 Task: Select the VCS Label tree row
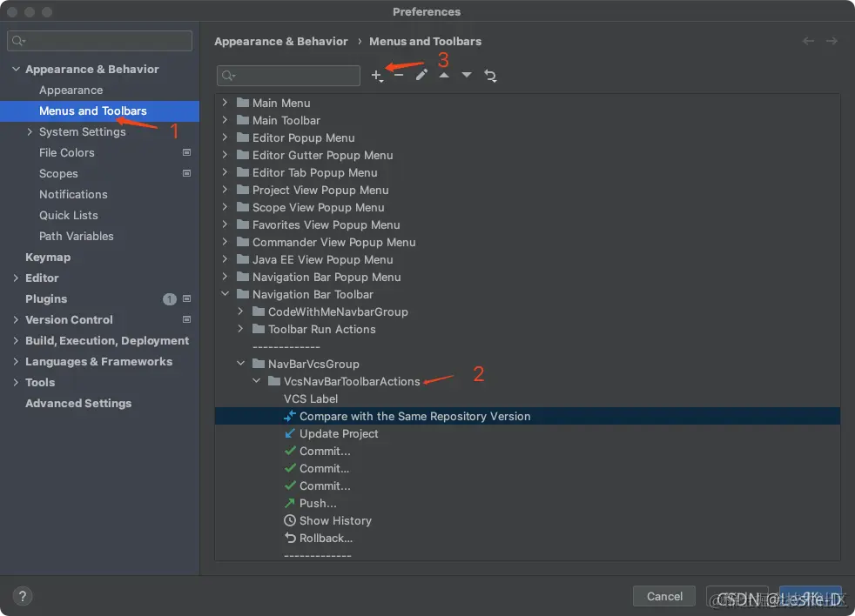tap(528, 398)
